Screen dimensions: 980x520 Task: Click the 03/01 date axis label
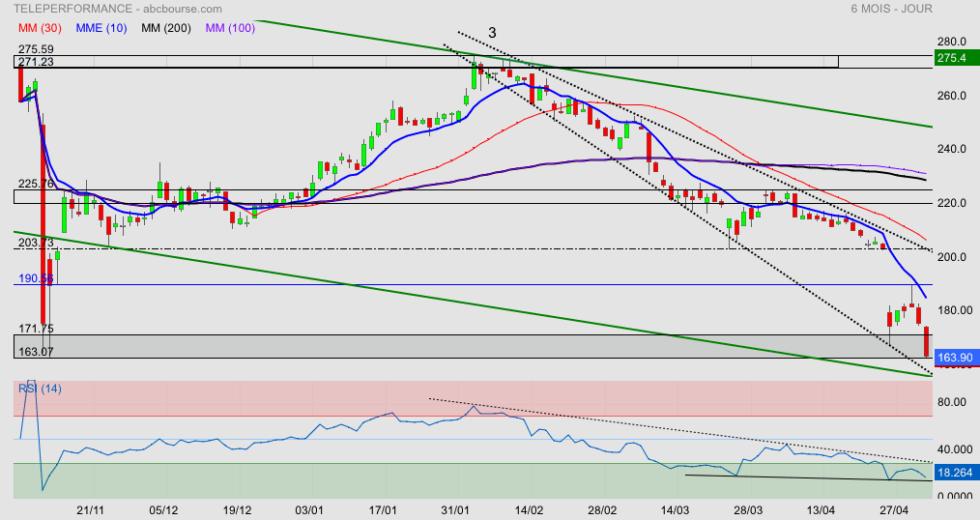(x=309, y=510)
